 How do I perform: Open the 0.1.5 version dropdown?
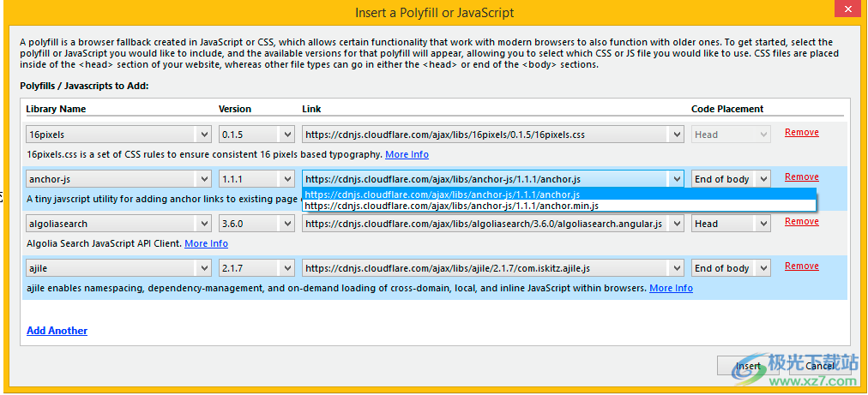tap(256, 135)
